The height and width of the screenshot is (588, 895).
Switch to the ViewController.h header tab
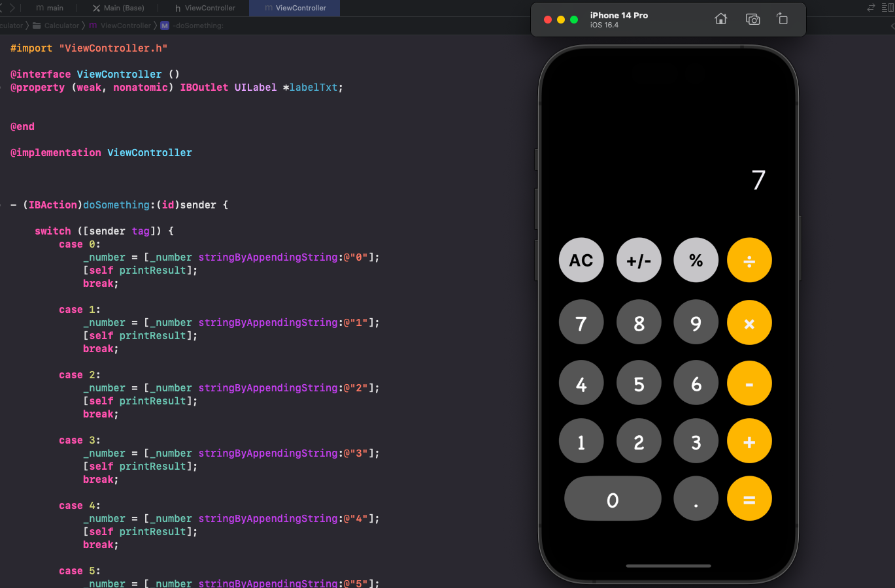pyautogui.click(x=206, y=8)
